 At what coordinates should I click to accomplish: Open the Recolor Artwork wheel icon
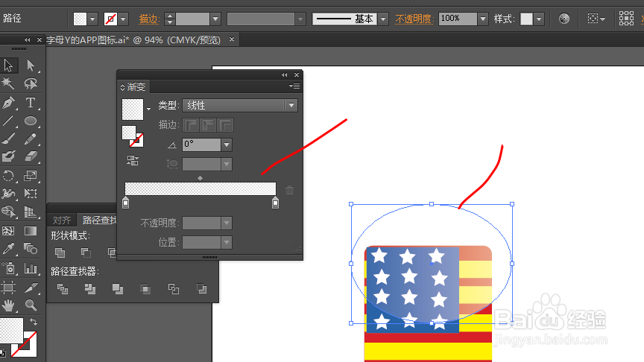click(564, 19)
